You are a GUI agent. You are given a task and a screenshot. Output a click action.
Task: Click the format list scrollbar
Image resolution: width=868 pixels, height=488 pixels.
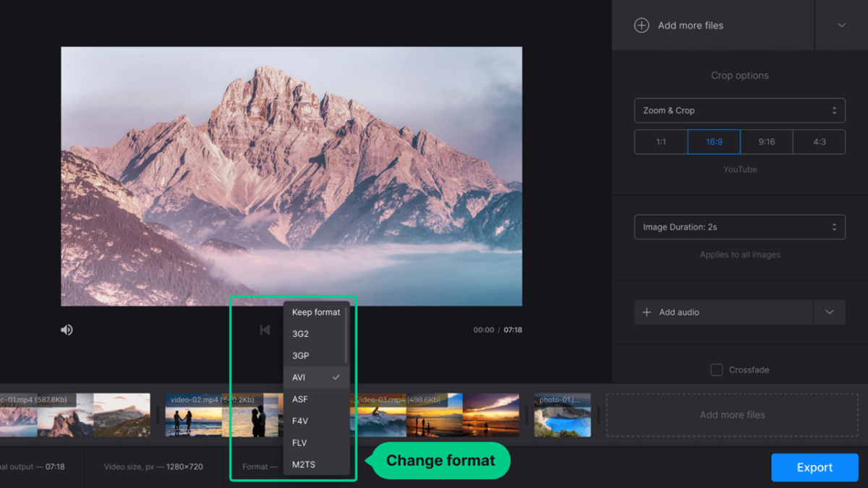click(346, 334)
